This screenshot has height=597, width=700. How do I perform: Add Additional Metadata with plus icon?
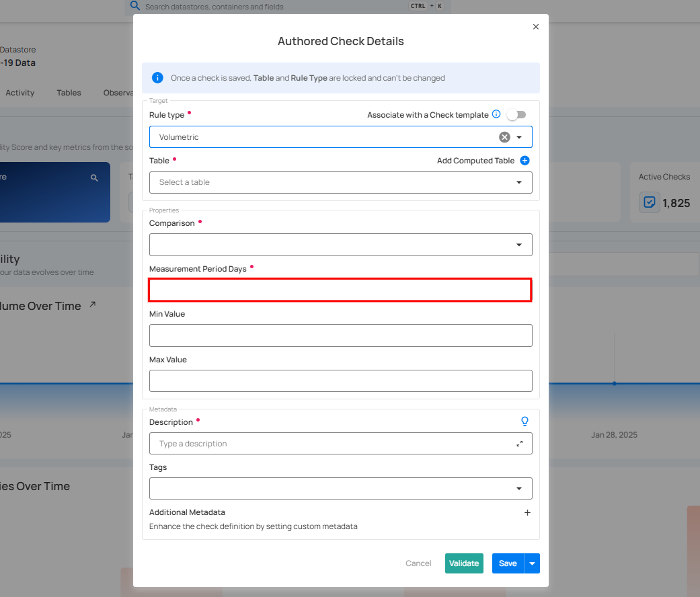527,512
